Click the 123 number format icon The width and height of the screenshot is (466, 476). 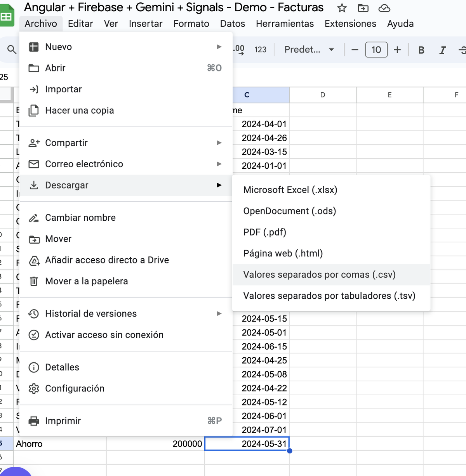[x=260, y=50]
